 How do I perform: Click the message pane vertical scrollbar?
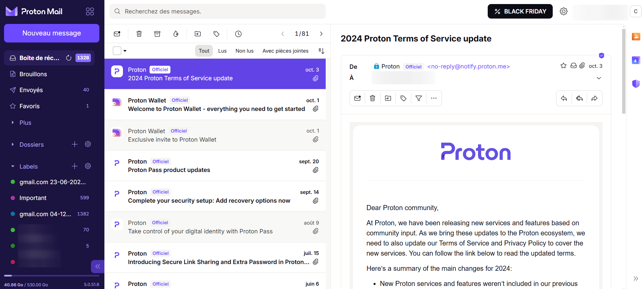coord(624,71)
